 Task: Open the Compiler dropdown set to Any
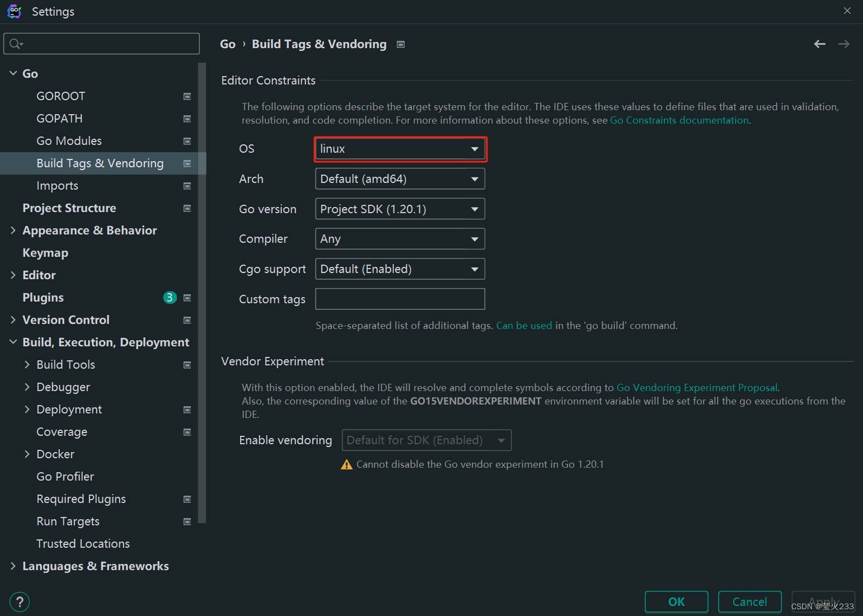(400, 239)
